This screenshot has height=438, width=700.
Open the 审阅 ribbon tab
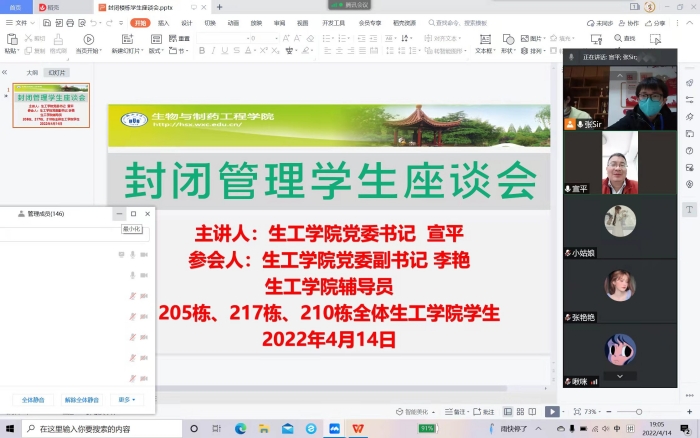279,22
